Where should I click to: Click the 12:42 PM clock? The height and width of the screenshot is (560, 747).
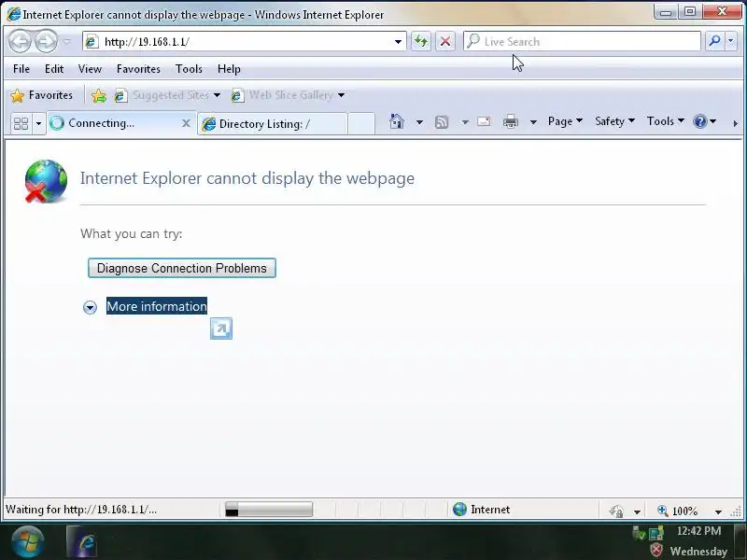698,531
